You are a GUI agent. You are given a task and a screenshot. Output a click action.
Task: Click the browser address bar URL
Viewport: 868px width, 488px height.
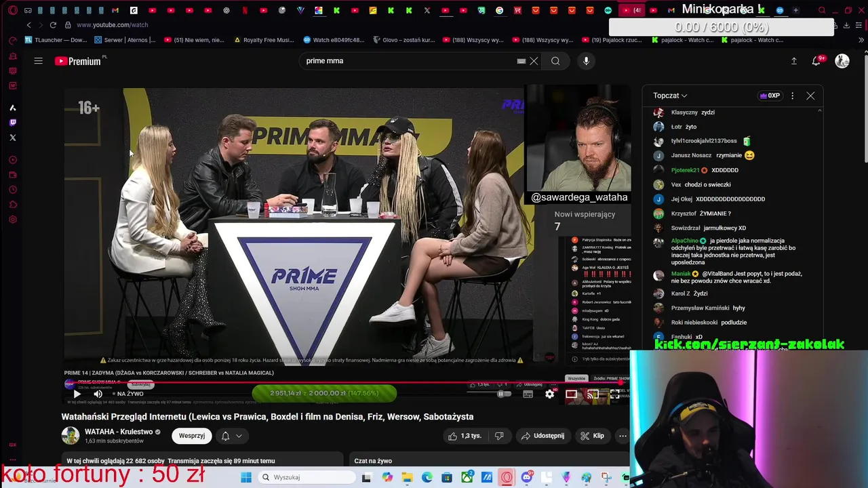(113, 24)
